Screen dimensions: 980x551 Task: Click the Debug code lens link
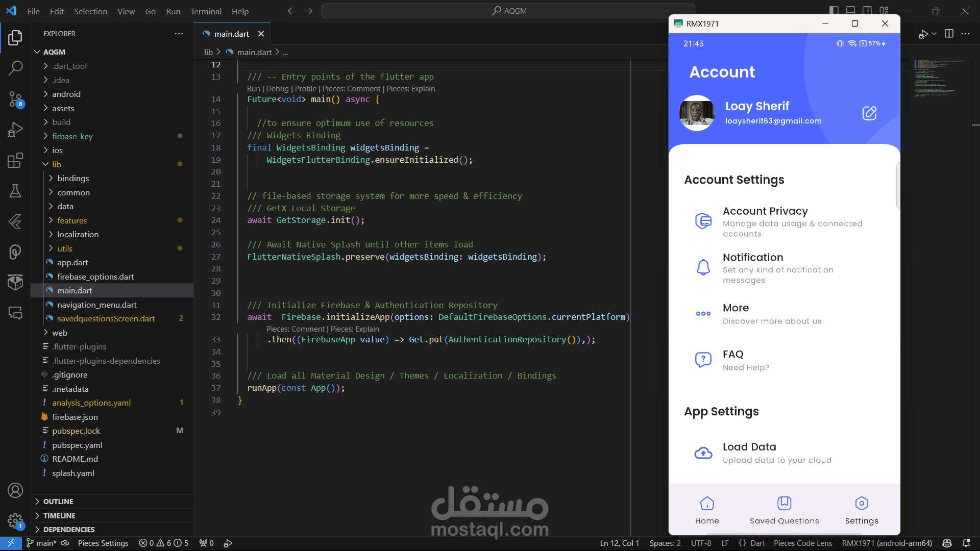click(277, 89)
